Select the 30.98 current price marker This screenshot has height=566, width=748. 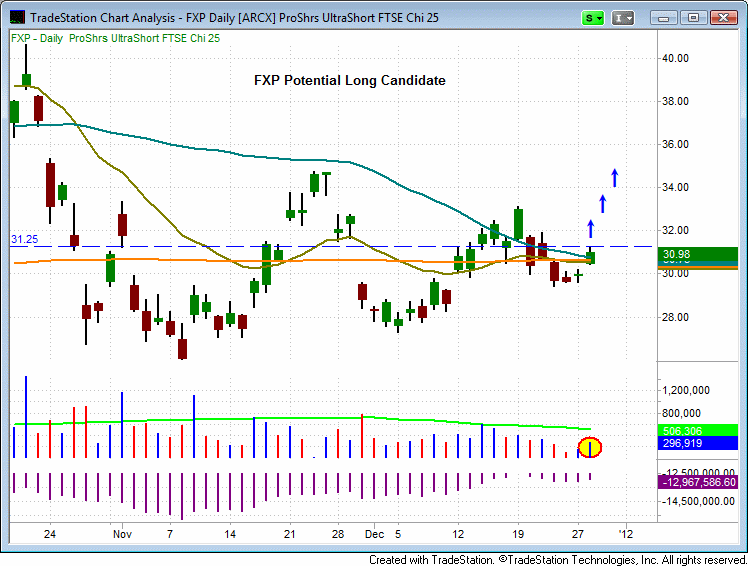pos(697,255)
